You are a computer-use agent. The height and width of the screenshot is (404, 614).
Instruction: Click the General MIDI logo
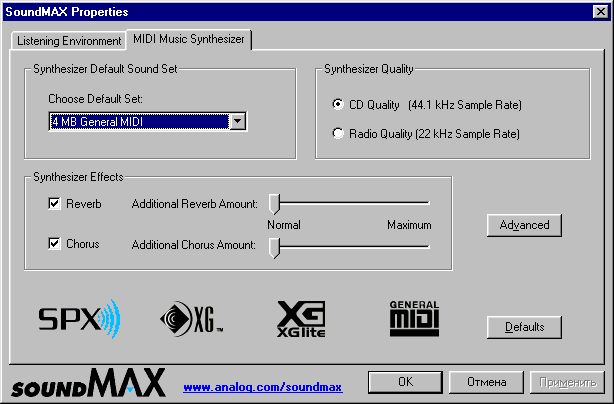click(414, 318)
